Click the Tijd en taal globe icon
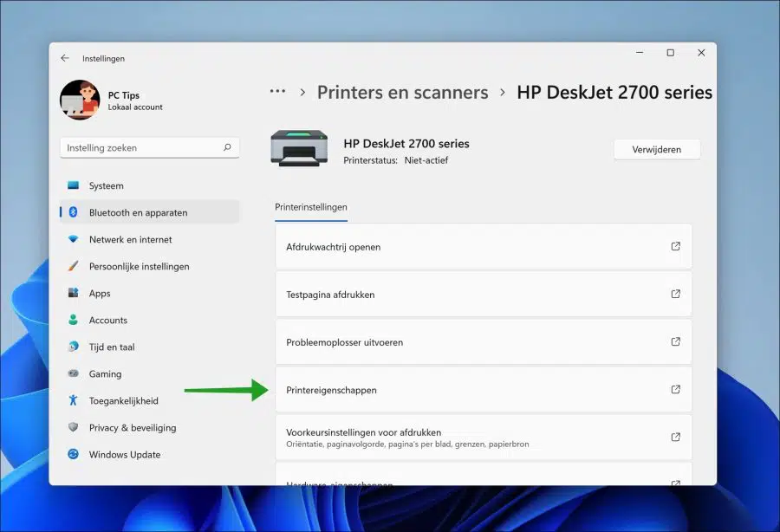 (x=73, y=347)
